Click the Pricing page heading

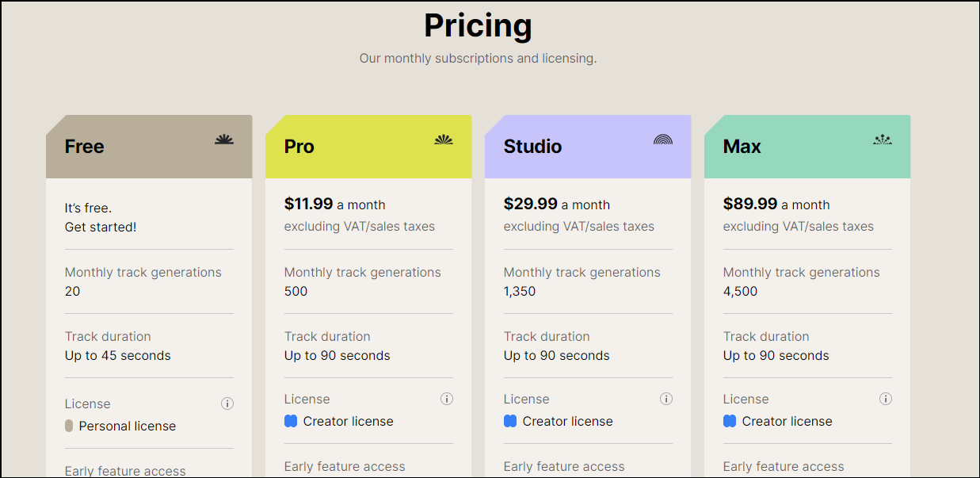click(x=478, y=25)
